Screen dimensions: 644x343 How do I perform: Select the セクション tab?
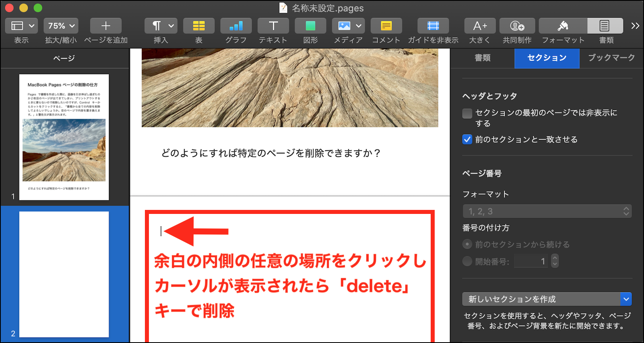pos(547,58)
